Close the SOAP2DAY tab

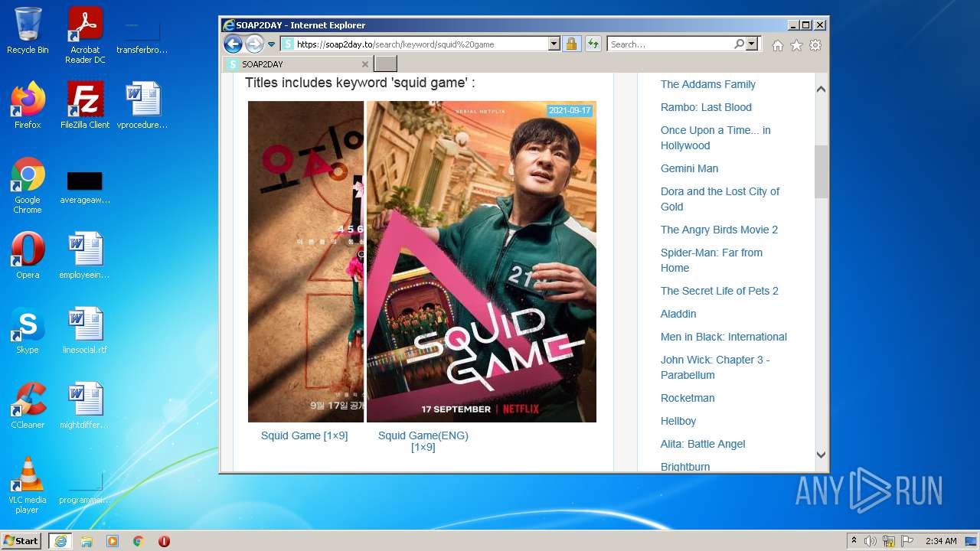tap(365, 64)
